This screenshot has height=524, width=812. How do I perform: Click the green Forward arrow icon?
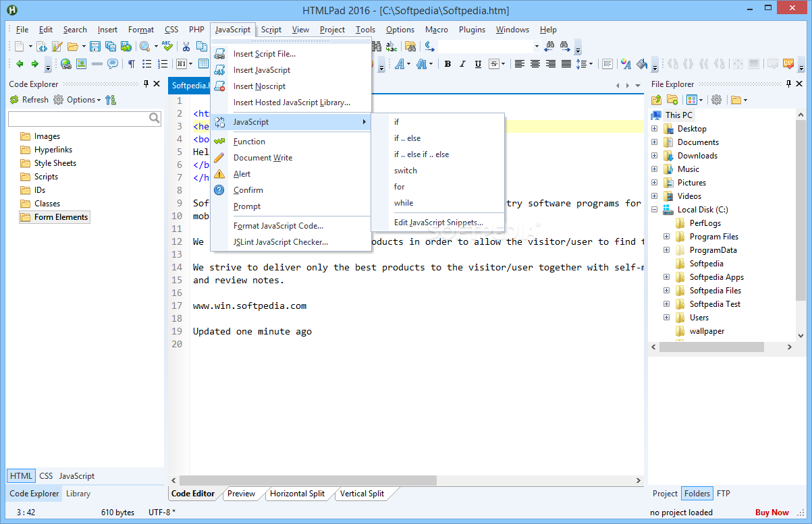pos(34,64)
